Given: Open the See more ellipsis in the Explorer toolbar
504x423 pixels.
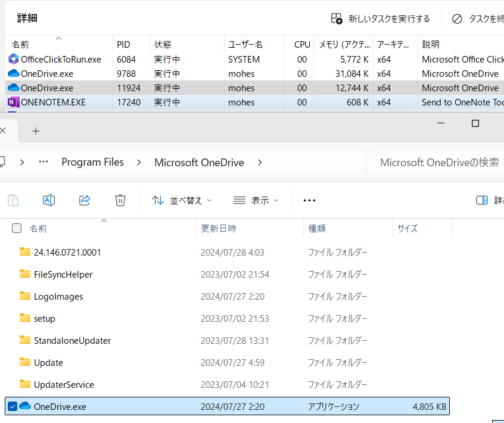Looking at the screenshot, I should pyautogui.click(x=309, y=201).
